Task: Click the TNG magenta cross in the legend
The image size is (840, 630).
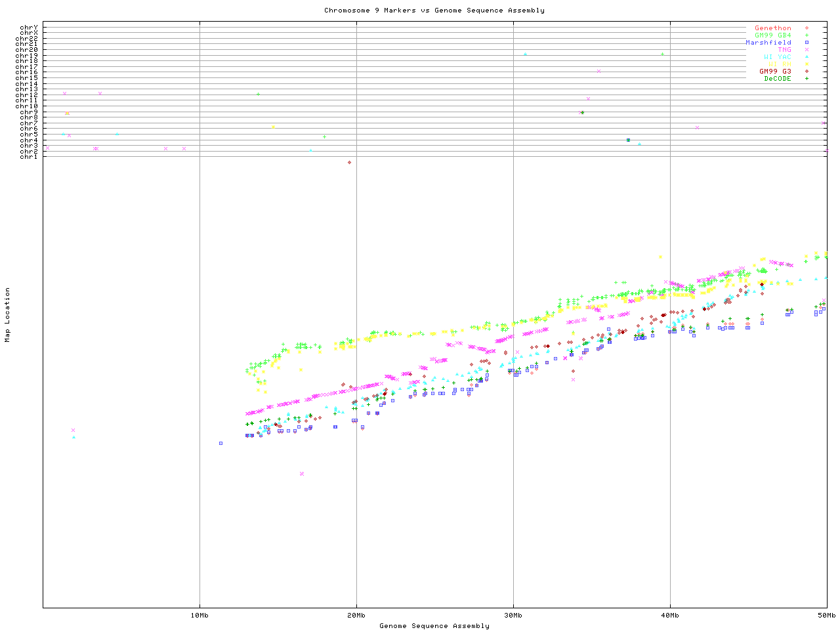Action: (x=807, y=50)
